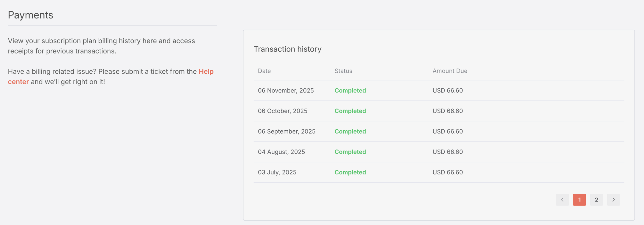644x225 pixels.
Task: Click the Amount Due column header
Action: pyautogui.click(x=450, y=71)
